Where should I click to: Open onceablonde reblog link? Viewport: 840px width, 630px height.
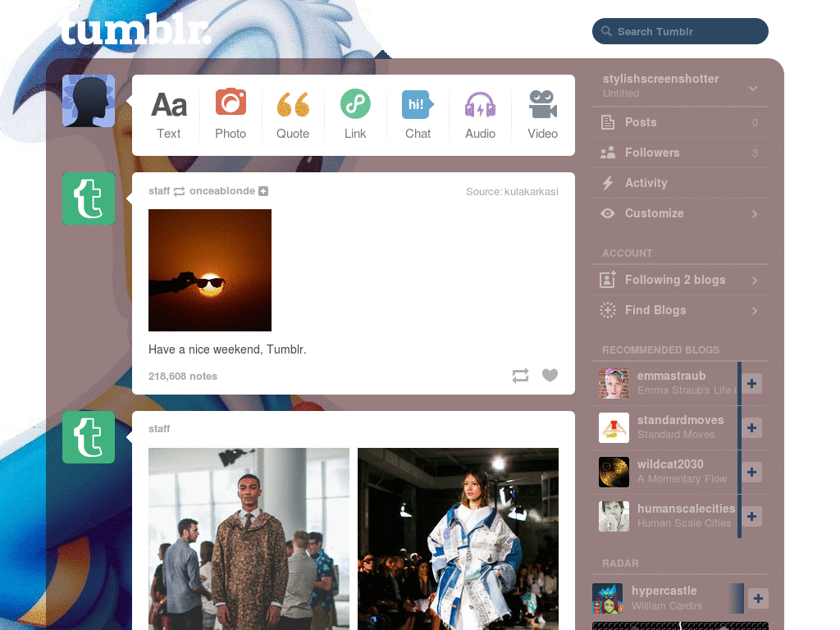(221, 191)
